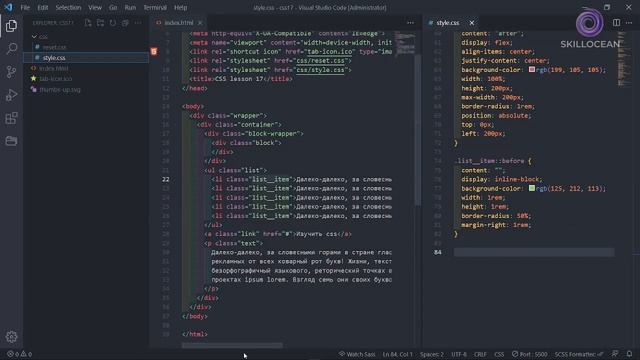Follow the css/style.css href link
The height and width of the screenshot is (360, 640).
pyautogui.click(x=321, y=70)
